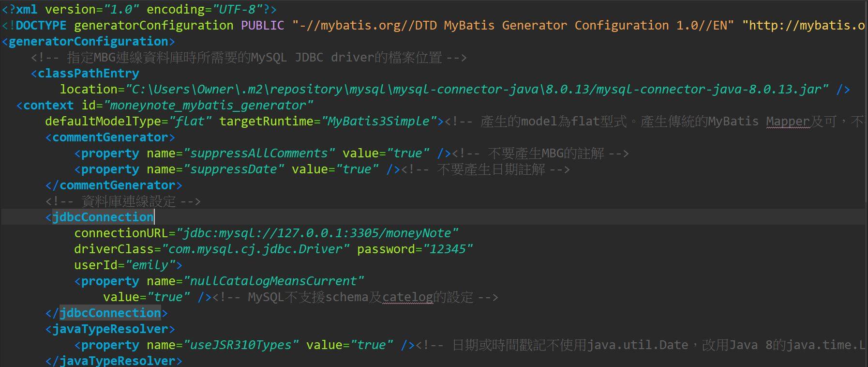
Task: Click the comment 不要產生MBG的註解
Action: [x=540, y=153]
